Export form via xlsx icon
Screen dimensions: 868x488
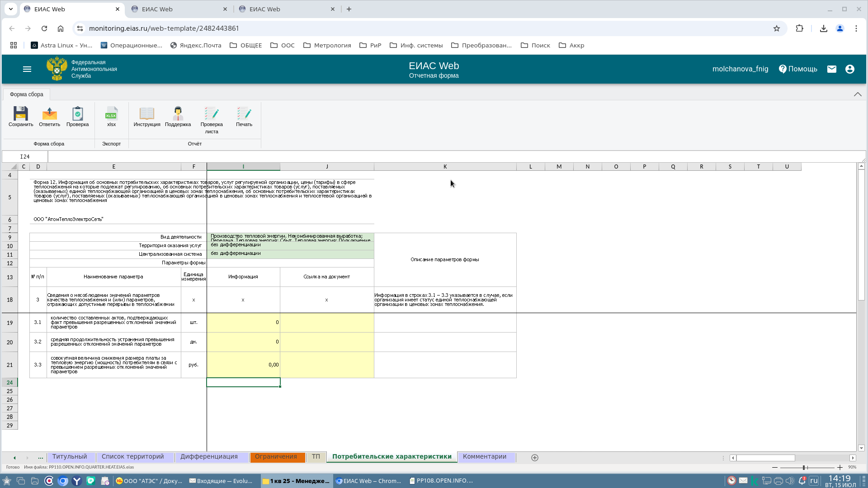[x=111, y=114]
